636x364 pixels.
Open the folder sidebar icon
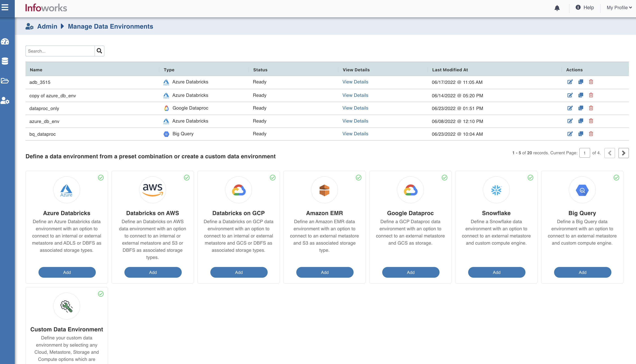click(x=5, y=81)
